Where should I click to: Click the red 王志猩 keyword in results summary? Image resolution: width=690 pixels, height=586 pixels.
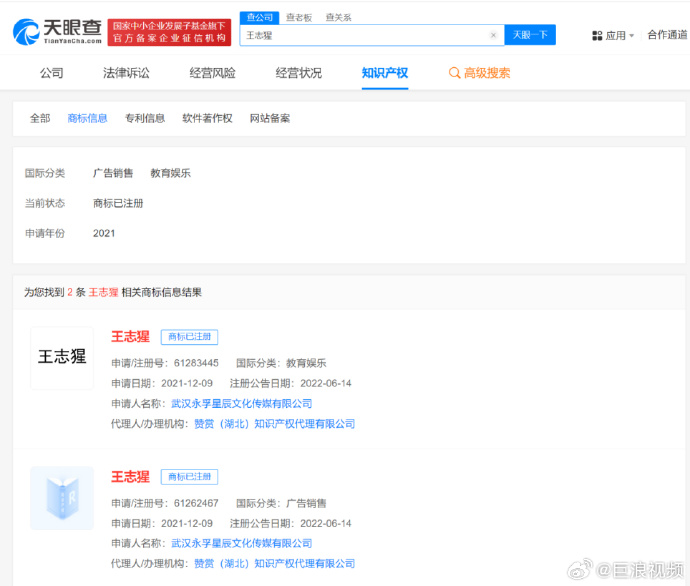[103, 293]
